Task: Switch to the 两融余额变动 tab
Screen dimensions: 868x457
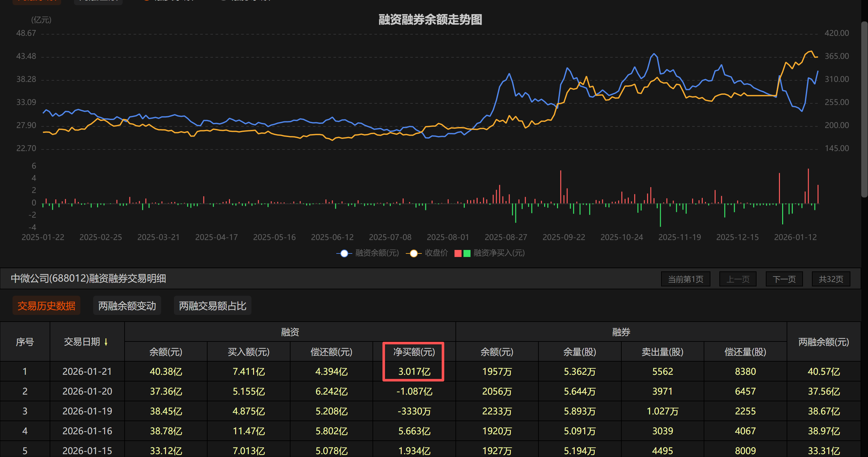Action: (x=127, y=306)
